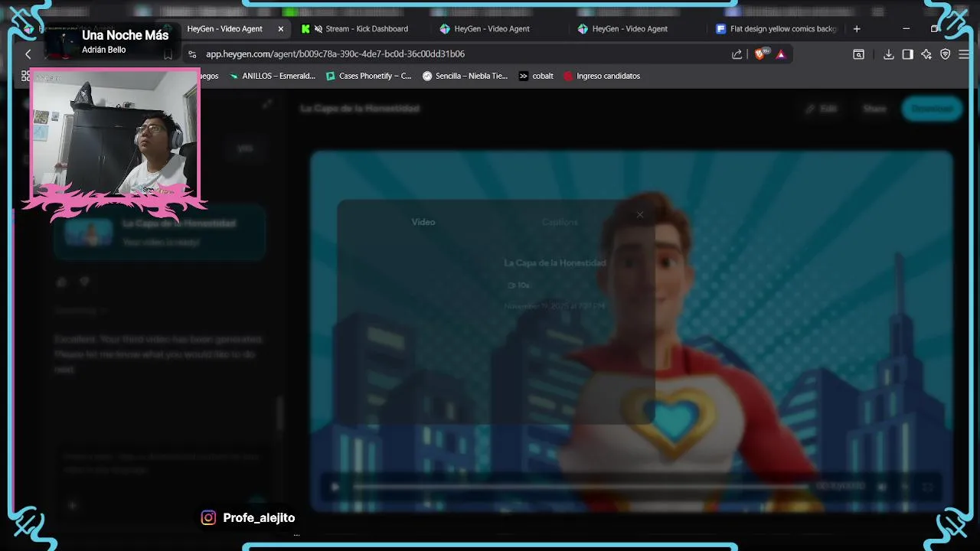Open the La Capa de la Honestidad chat video card
The image size is (980, 551).
[159, 232]
